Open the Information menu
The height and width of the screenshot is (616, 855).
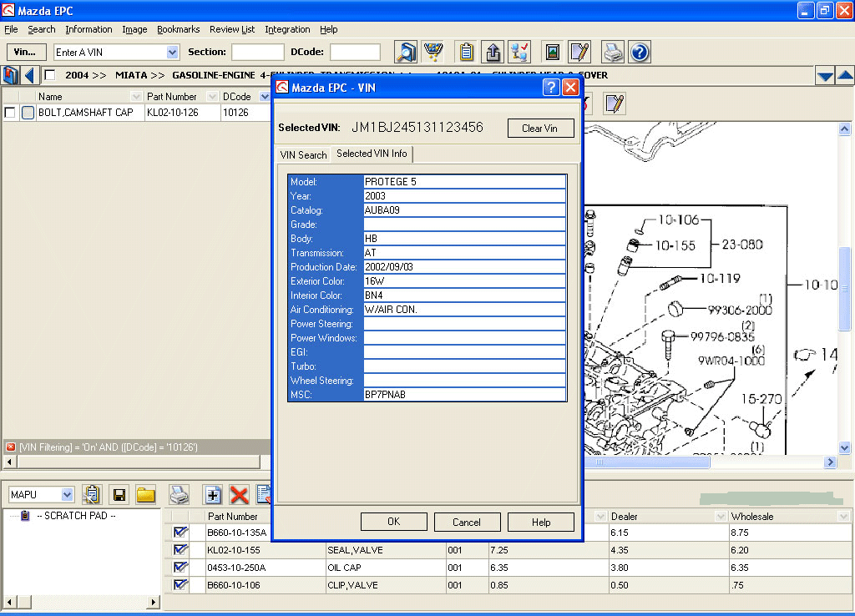(89, 29)
